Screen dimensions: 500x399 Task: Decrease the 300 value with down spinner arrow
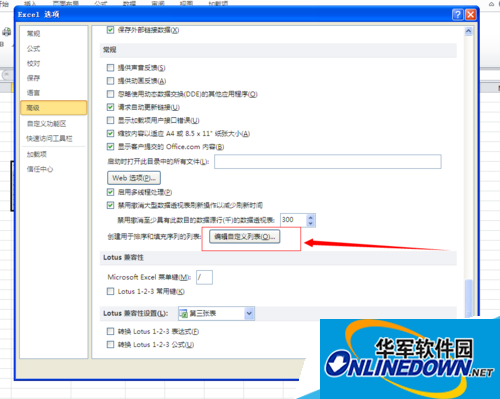pyautogui.click(x=311, y=223)
